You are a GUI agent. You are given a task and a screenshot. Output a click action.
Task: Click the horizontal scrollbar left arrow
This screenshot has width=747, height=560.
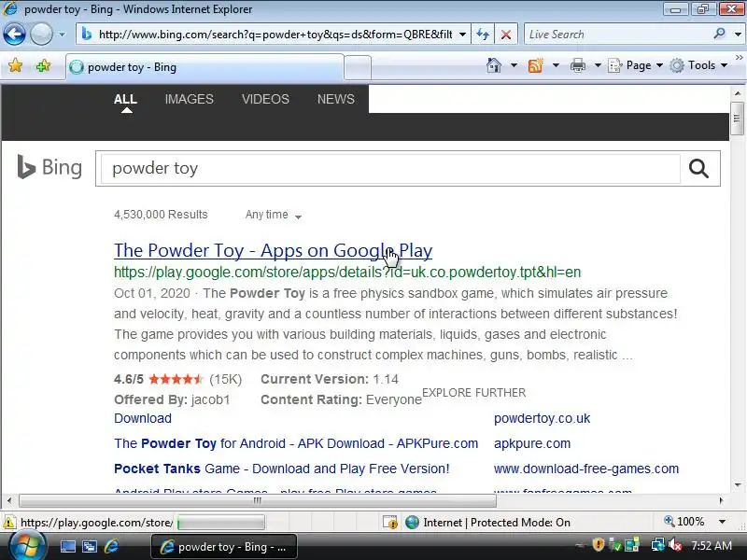click(9, 500)
